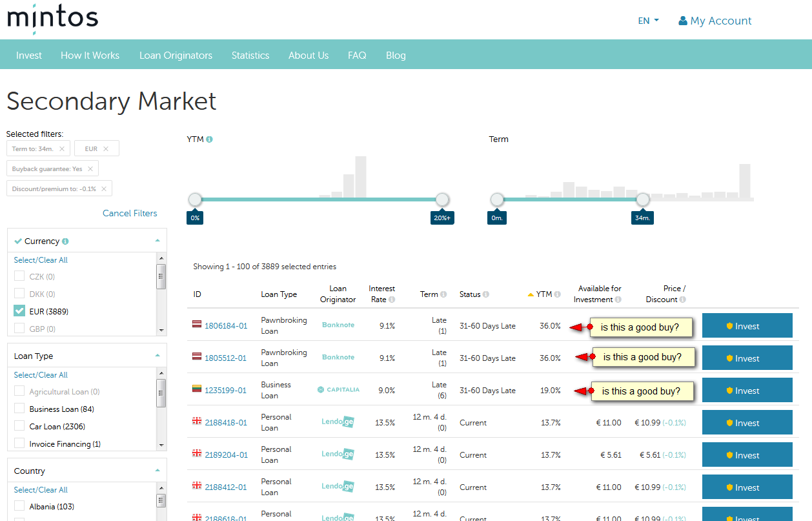Screen dimensions: 812x521
Task: Go to How It Works
Action: click(90, 56)
